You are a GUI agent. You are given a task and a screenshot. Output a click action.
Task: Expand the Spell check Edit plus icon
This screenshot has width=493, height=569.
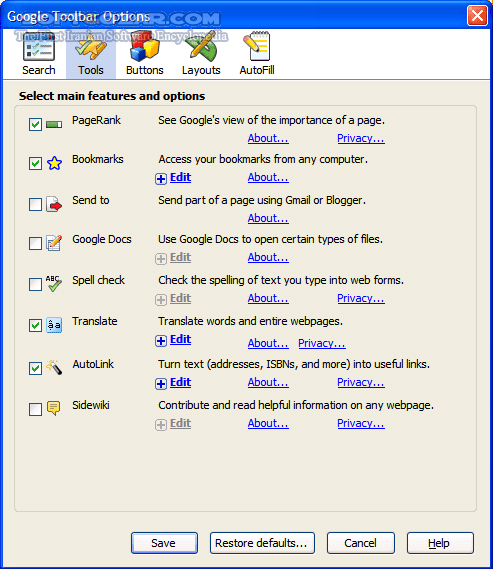tap(161, 299)
